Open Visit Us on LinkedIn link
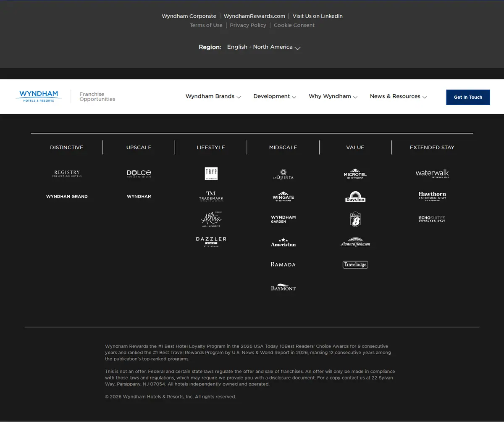Screen dimensions: 504x422 click(318, 16)
